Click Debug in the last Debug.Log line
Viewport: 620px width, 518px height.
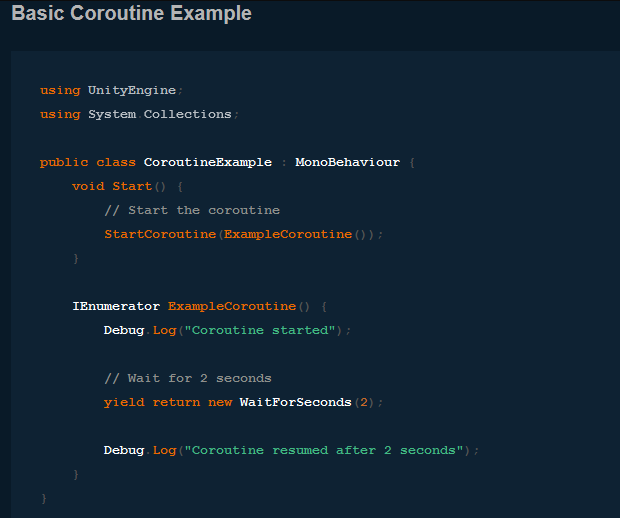[124, 450]
